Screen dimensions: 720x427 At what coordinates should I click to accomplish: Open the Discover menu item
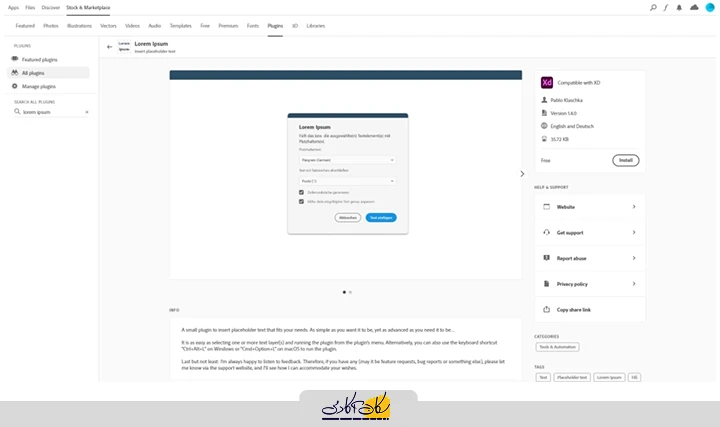(x=50, y=7)
